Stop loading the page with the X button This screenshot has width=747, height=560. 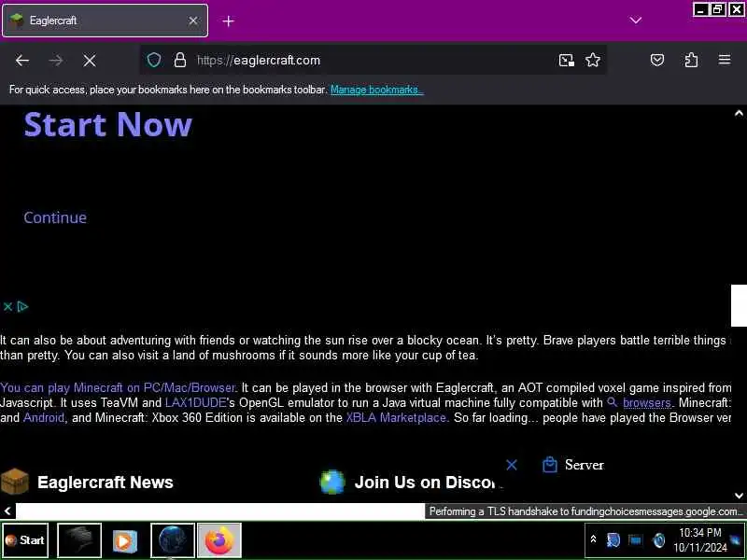tap(89, 61)
